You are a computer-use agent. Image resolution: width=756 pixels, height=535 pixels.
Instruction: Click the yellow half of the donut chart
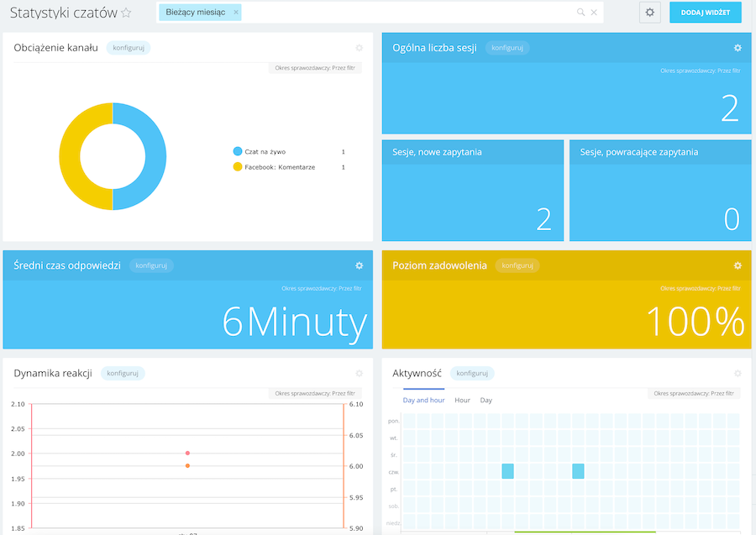tap(70, 156)
